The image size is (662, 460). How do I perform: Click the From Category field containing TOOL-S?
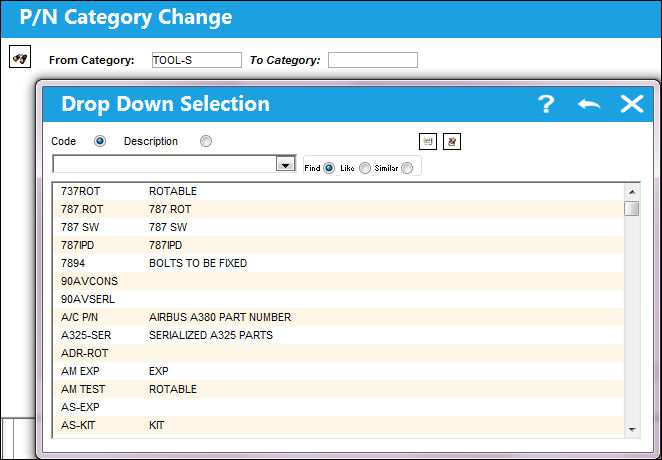197,60
